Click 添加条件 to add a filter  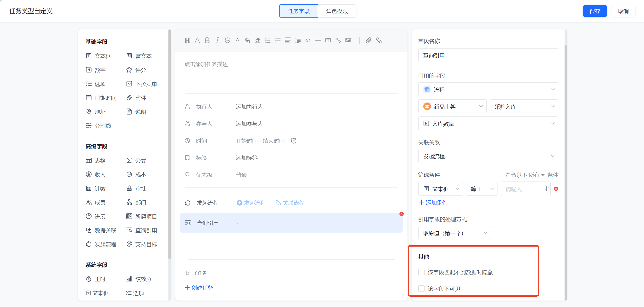point(433,202)
